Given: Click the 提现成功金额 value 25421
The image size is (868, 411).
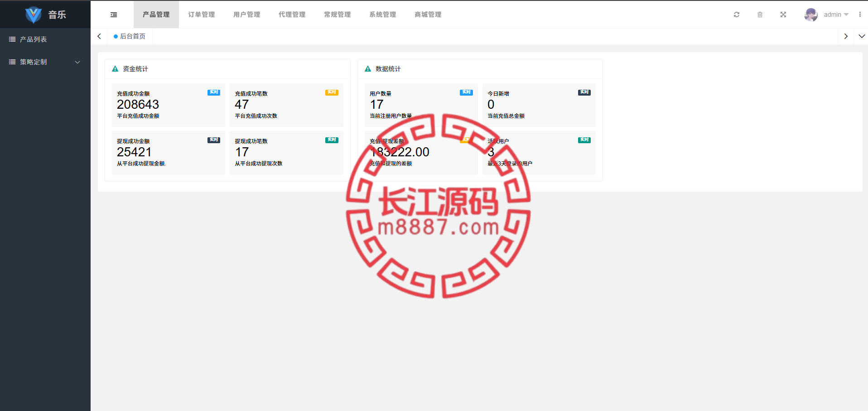Looking at the screenshot, I should click(134, 152).
